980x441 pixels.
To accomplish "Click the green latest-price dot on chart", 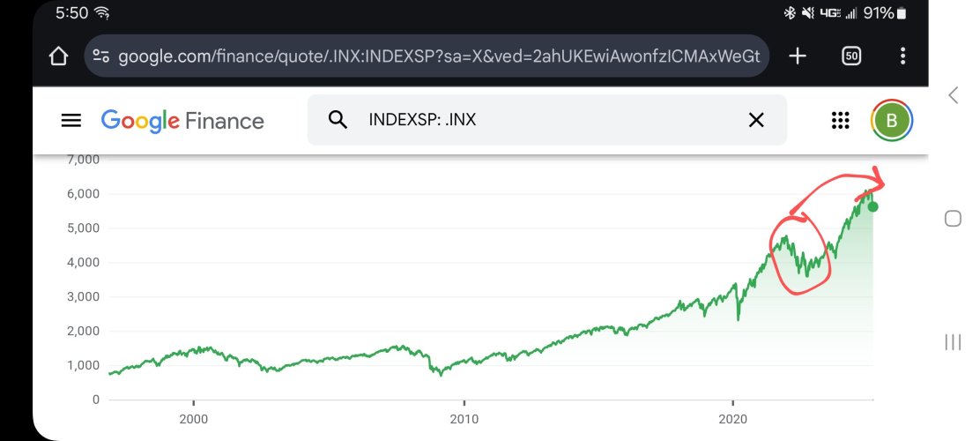I will point(873,207).
